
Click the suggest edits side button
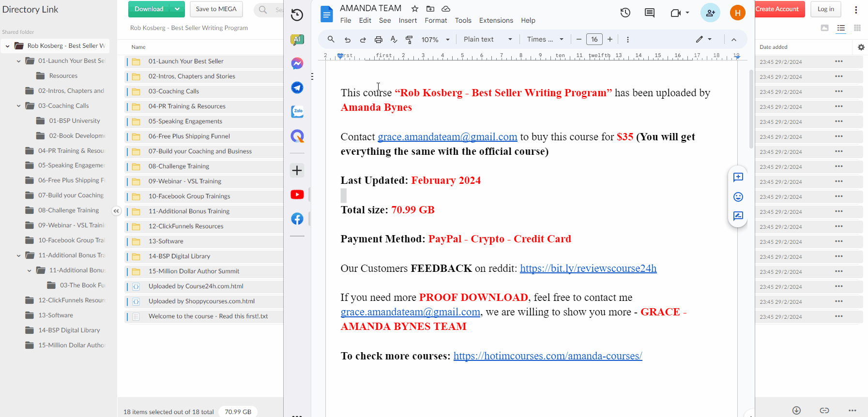[738, 216]
